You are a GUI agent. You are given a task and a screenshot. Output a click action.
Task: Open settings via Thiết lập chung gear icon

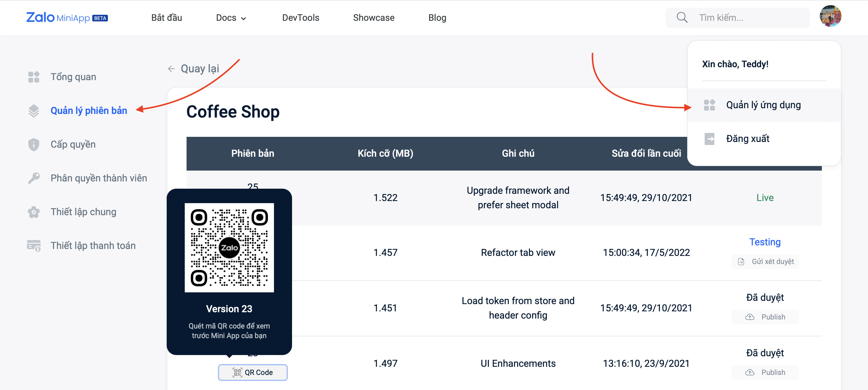coord(34,212)
